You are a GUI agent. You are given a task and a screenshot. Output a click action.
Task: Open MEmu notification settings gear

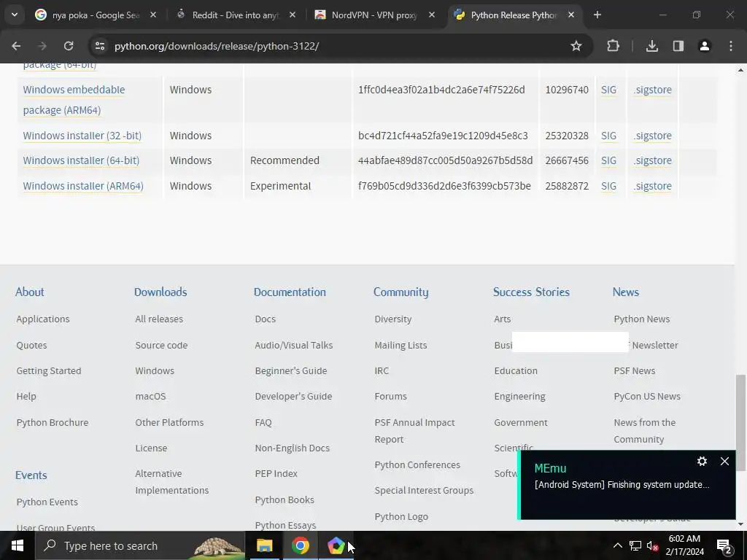[x=702, y=461]
